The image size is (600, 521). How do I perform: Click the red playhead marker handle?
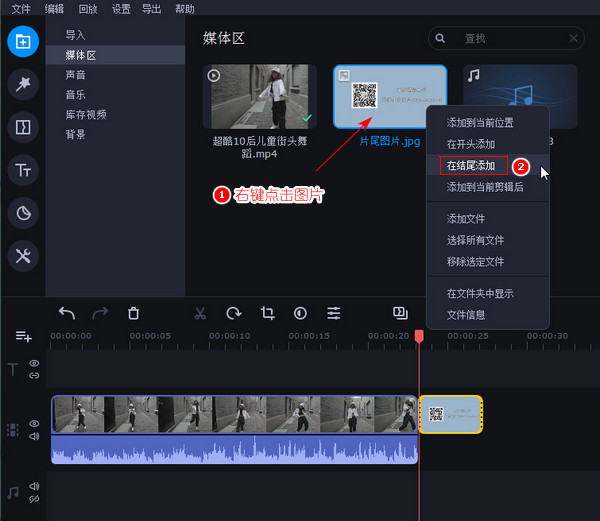(x=419, y=336)
